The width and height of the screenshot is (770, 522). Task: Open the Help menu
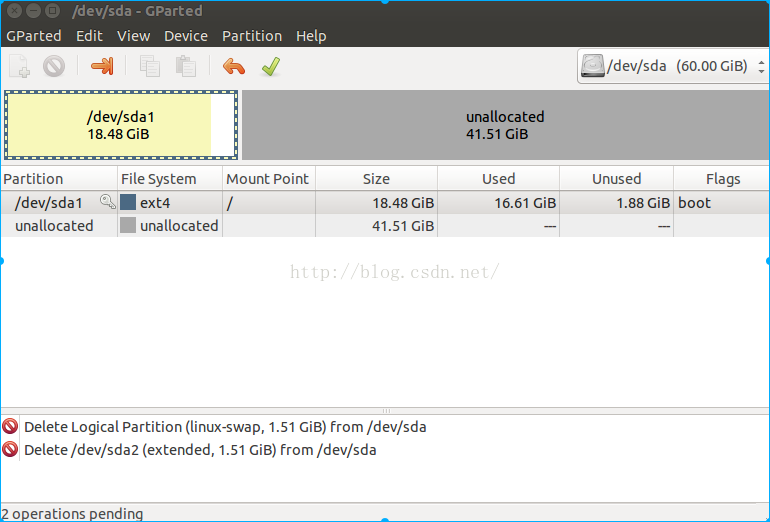tap(311, 36)
